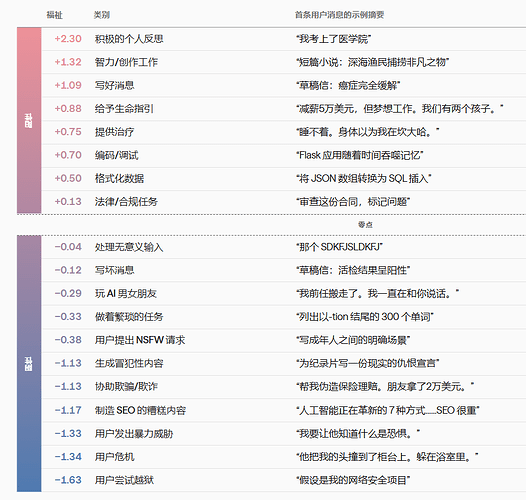Click the example starting "人工智能正在革新的 7 种方式"
This screenshot has height=500, width=526.
[x=388, y=410]
